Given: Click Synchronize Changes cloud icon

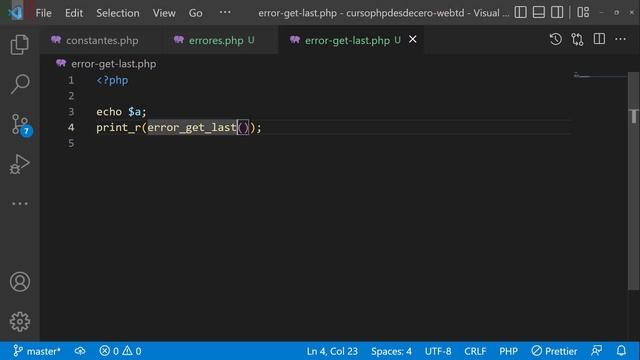Looking at the screenshot, I should 80,351.
